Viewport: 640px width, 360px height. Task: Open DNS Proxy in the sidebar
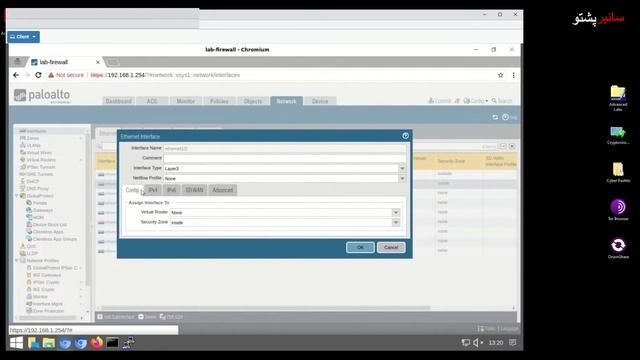coord(37,189)
